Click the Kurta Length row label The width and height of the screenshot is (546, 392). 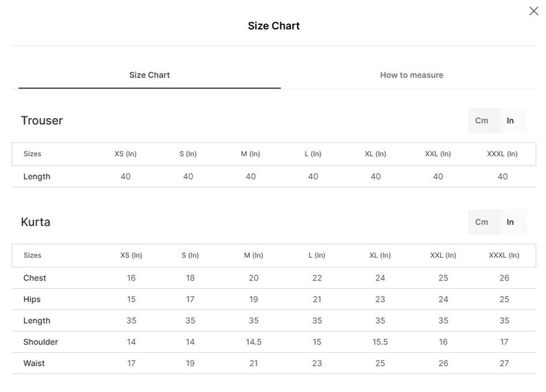click(x=36, y=320)
